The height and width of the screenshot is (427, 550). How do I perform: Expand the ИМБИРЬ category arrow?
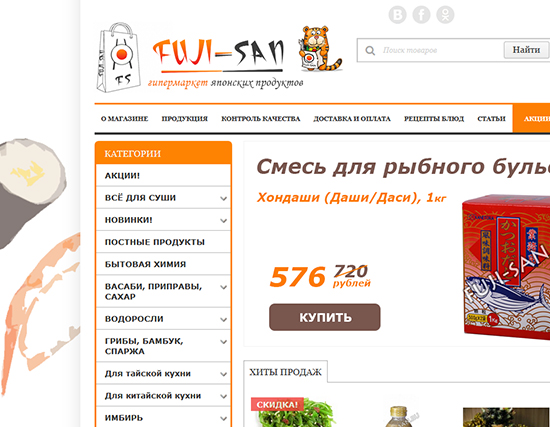pyautogui.click(x=223, y=418)
